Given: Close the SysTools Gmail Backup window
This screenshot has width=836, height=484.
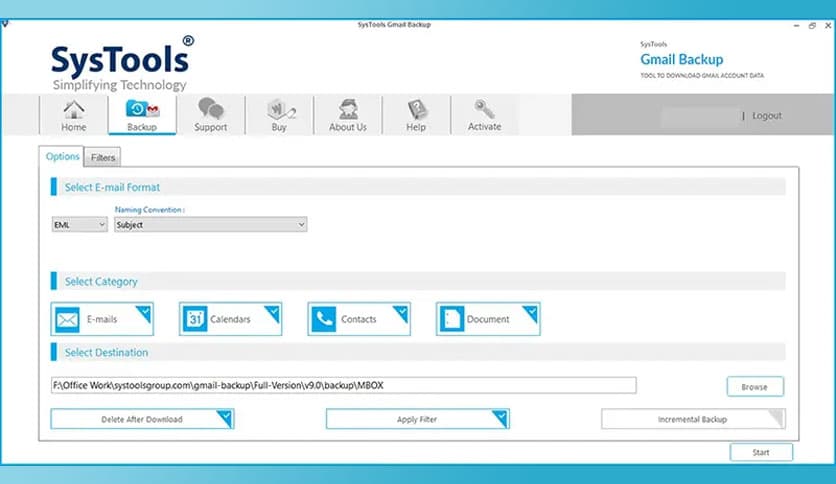Looking at the screenshot, I should click(828, 25).
